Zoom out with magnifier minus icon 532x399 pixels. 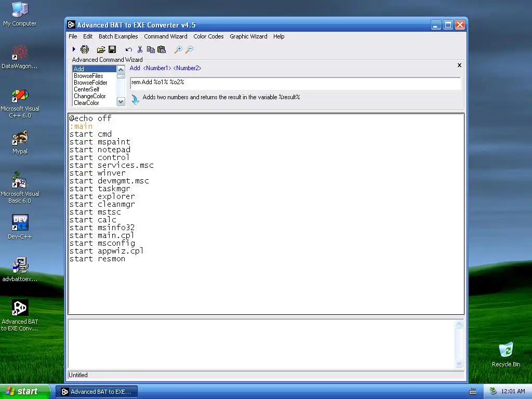(x=189, y=49)
